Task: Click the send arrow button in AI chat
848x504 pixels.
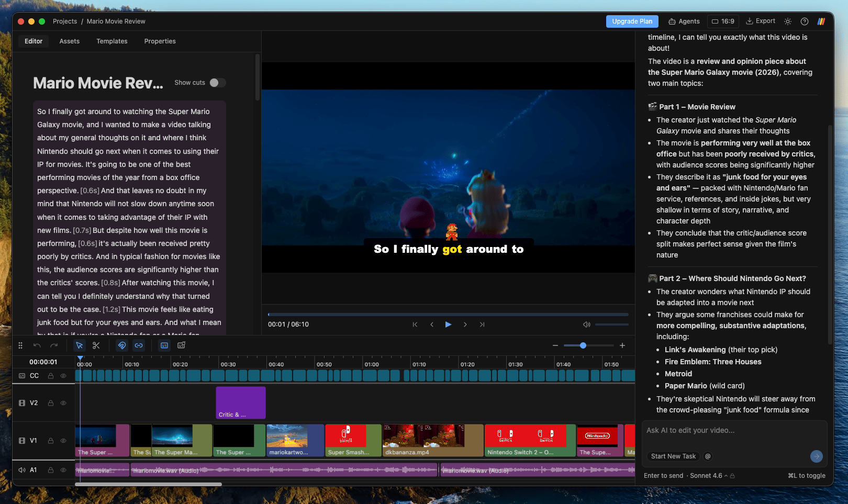Action: pos(816,456)
